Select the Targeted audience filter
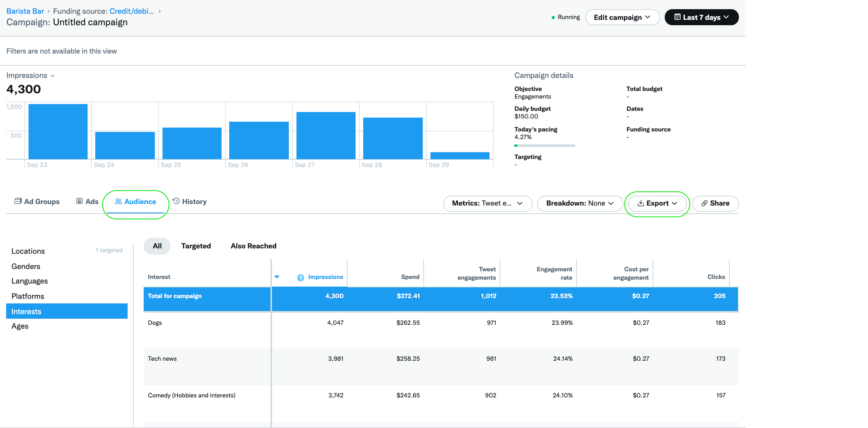The height and width of the screenshot is (428, 868). tap(196, 246)
